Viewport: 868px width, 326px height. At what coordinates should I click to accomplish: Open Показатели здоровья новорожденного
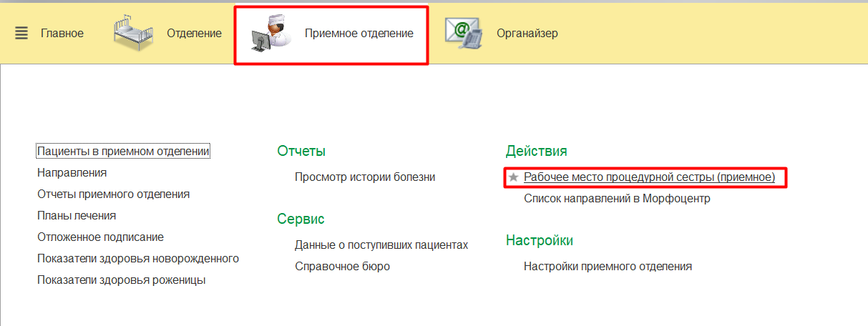(x=138, y=258)
